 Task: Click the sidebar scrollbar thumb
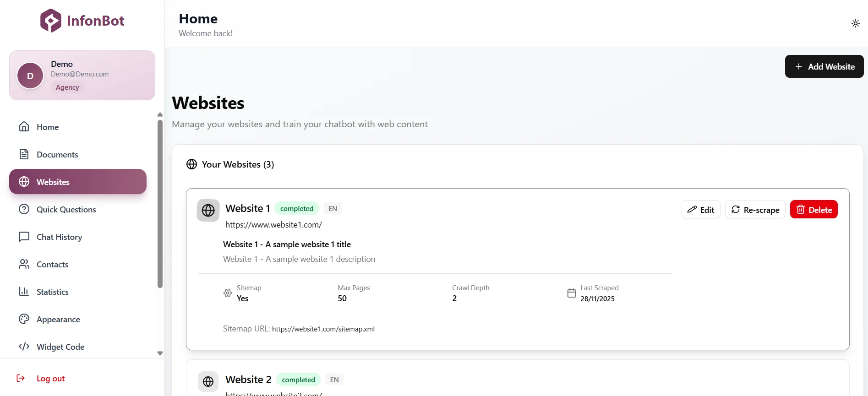(160, 204)
